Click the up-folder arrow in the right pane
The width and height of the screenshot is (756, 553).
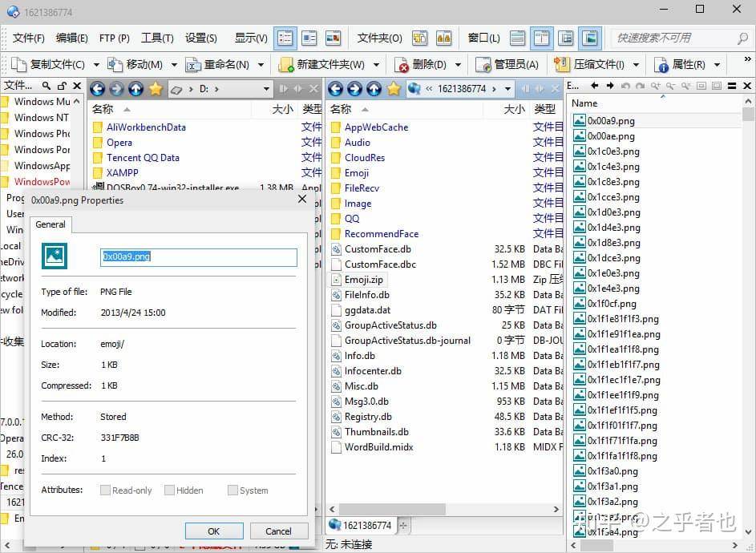coord(374,89)
